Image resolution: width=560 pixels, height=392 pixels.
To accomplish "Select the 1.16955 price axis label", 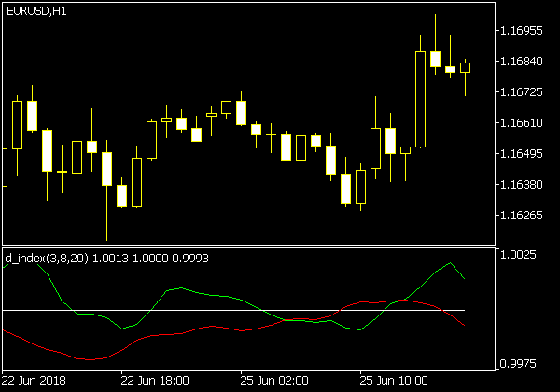I will [522, 31].
